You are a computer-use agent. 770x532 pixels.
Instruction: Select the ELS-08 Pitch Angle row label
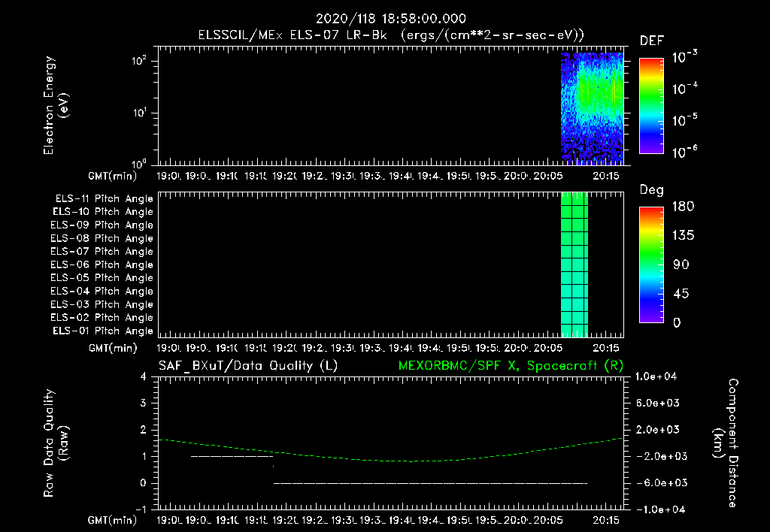102,238
